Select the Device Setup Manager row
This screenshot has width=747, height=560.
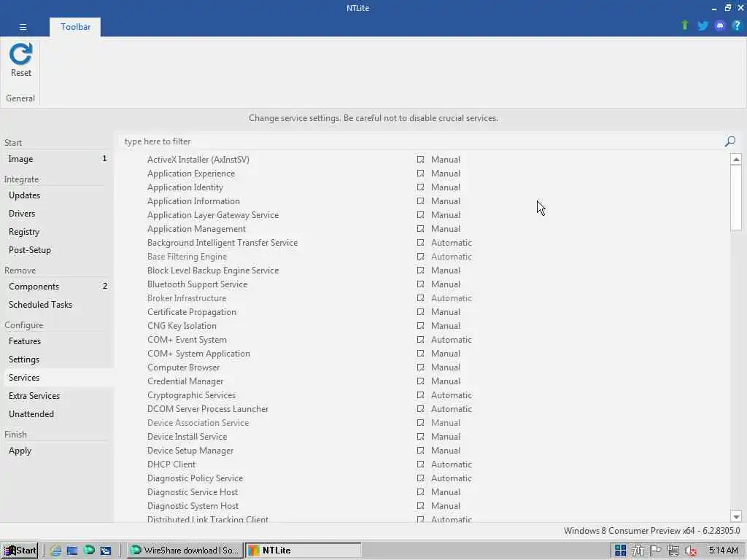(424, 451)
